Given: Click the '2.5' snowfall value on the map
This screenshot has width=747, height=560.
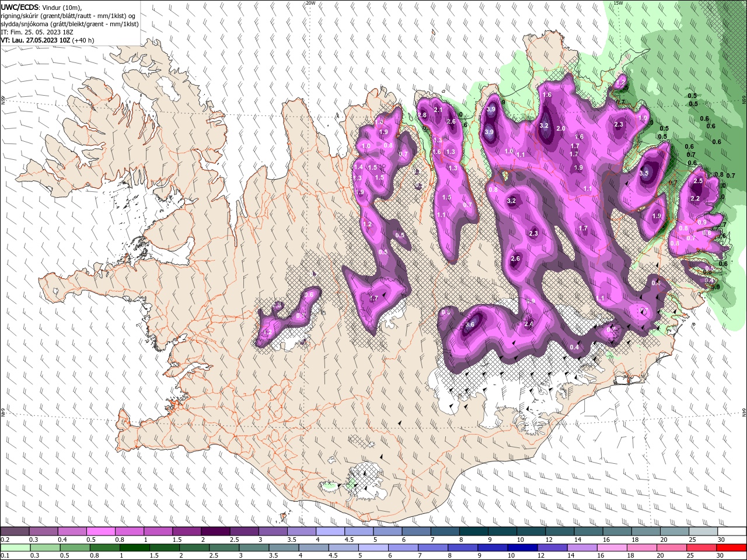Looking at the screenshot, I should 698,181.
